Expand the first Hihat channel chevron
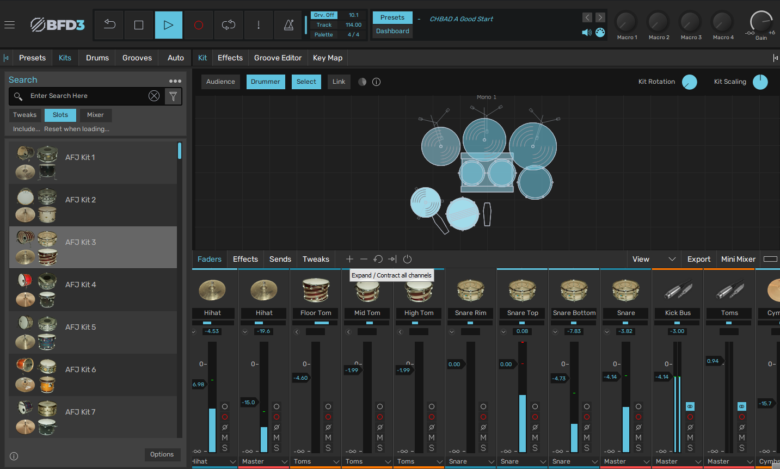 (x=194, y=331)
